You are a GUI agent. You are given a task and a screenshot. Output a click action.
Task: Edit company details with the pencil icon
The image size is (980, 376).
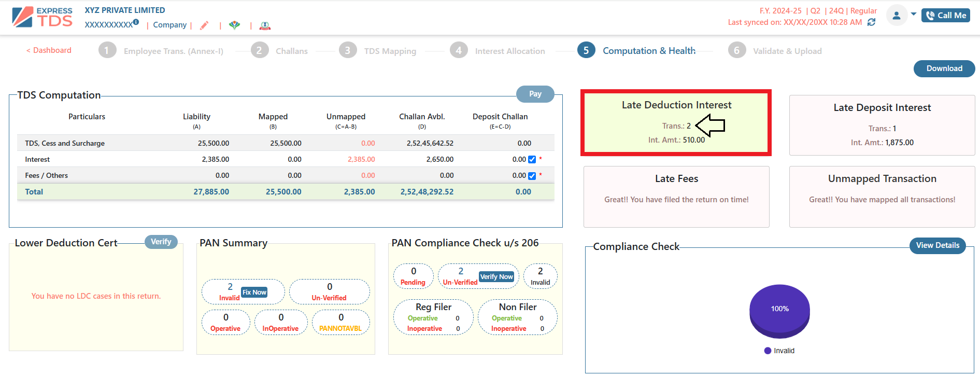coord(205,25)
